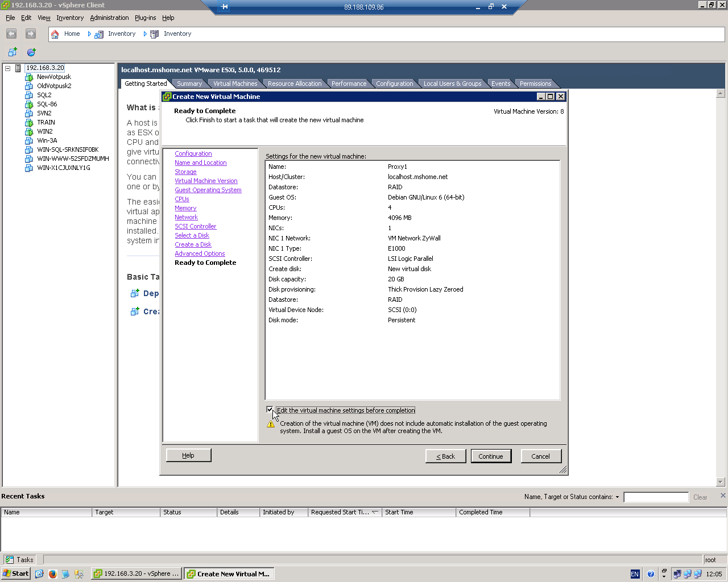The width and height of the screenshot is (728, 582).
Task: Click the Home icon in the navigation bar
Action: coord(55,34)
